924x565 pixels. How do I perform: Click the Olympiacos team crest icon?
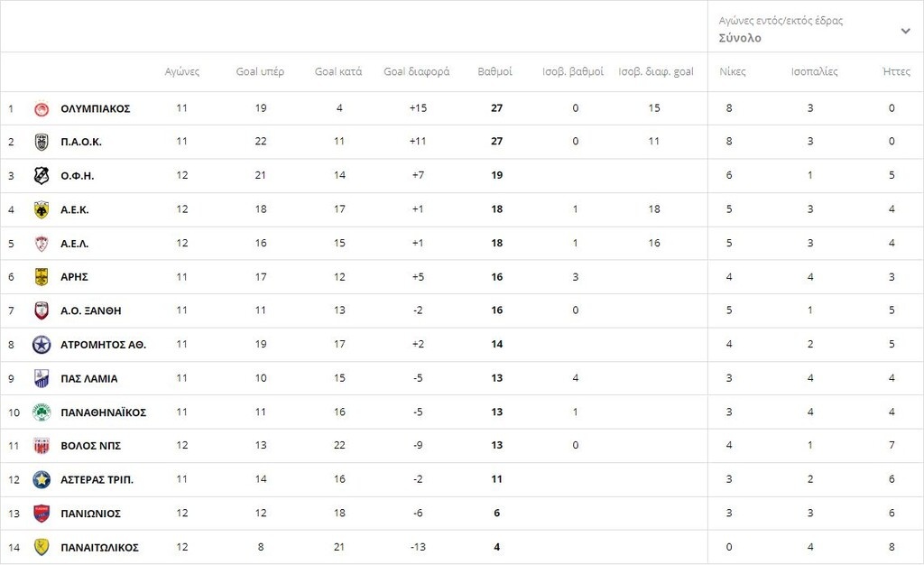tap(42, 108)
